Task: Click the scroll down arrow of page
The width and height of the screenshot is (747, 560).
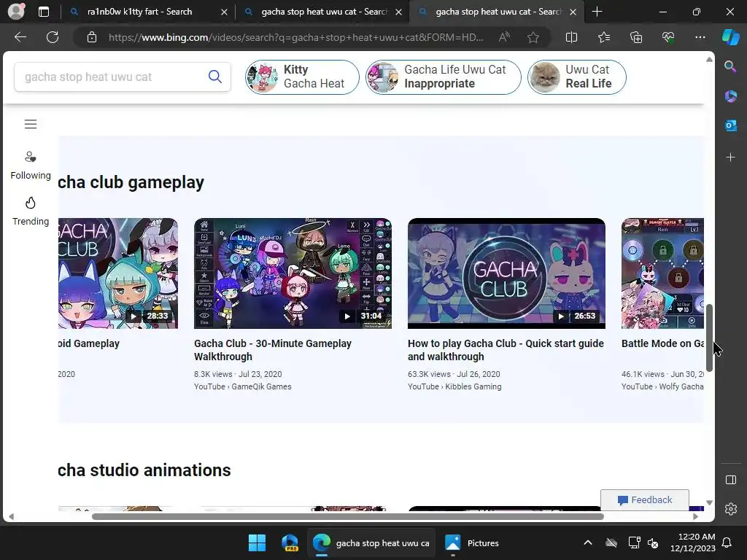Action: [x=709, y=502]
